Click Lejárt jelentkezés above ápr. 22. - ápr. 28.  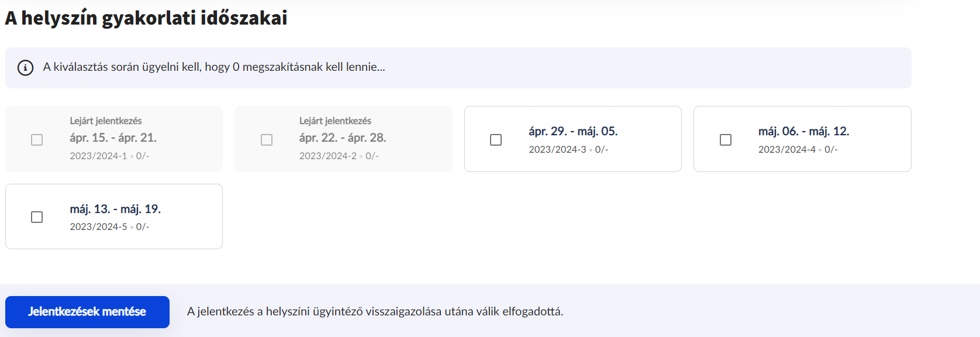(x=335, y=121)
